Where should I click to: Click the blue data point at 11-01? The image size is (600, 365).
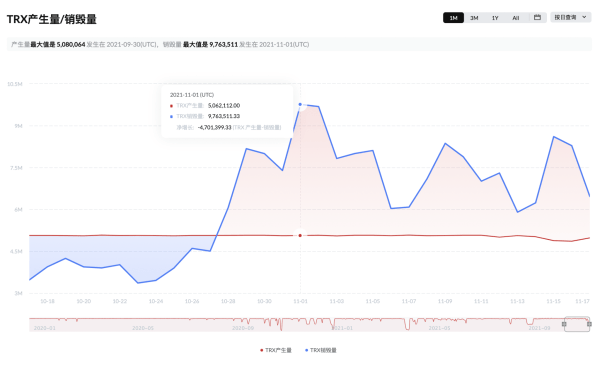pyautogui.click(x=300, y=104)
